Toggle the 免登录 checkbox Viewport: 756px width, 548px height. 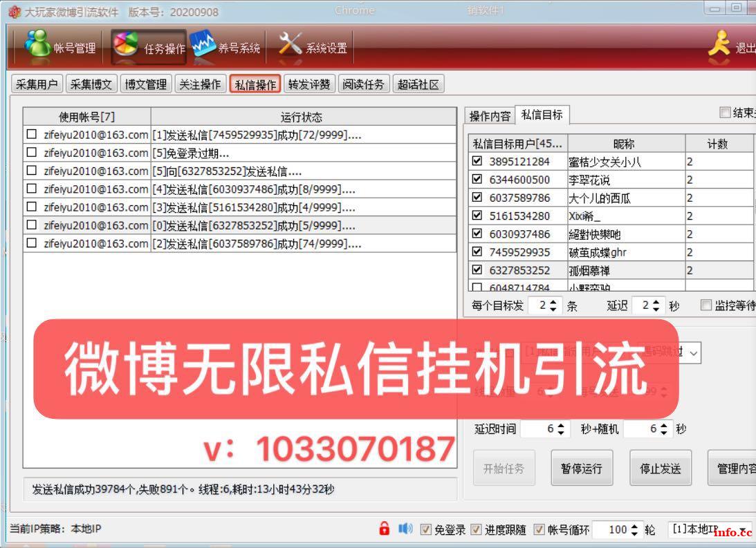[x=426, y=529]
